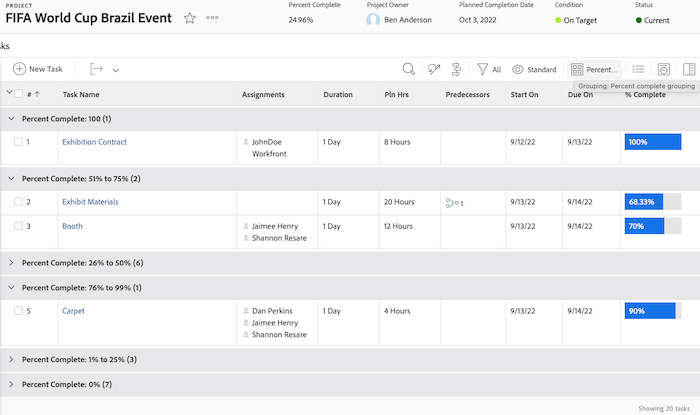The width and height of the screenshot is (700, 415).
Task: Sort by the Task Name column header
Action: (x=81, y=95)
